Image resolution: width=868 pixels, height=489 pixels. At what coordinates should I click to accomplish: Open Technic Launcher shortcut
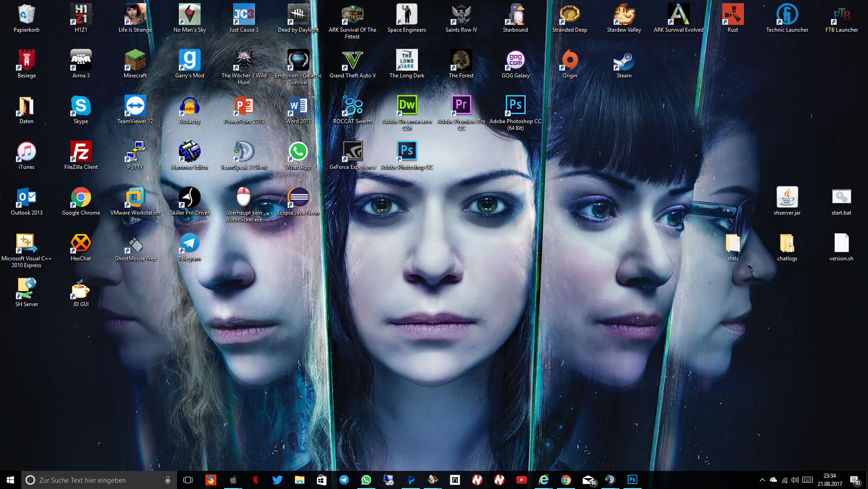tap(787, 19)
